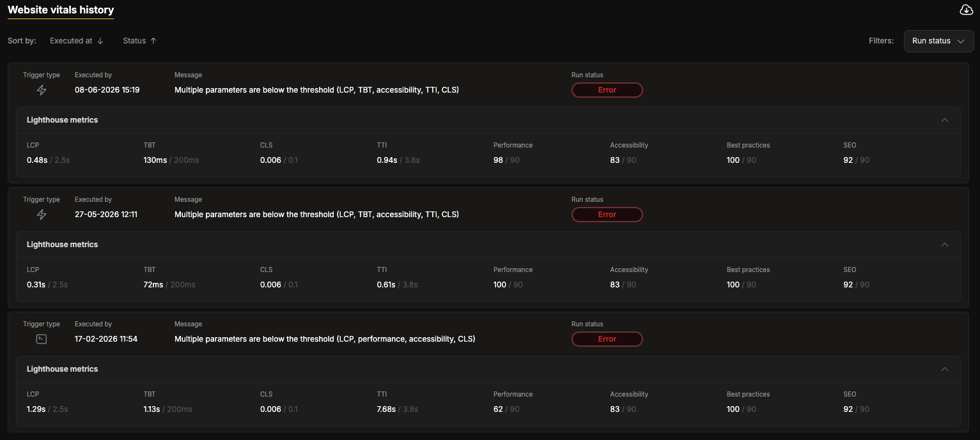980x440 pixels.
Task: Click lightning trigger icon for 08-06-2026 run
Action: click(x=42, y=90)
